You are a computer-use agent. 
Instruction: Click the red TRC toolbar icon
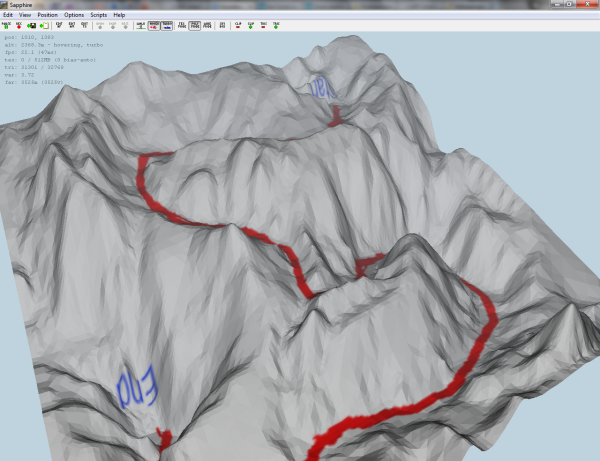pos(263,25)
